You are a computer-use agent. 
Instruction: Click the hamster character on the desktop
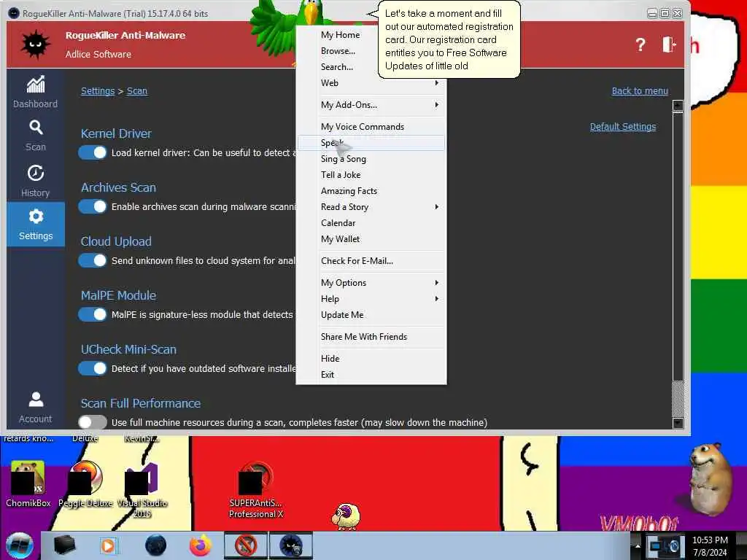pos(711,478)
